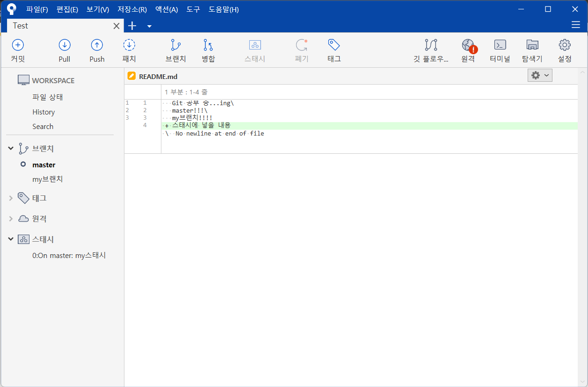Select stash 0:On master: my스태시
This screenshot has width=588, height=387.
pyautogui.click(x=69, y=256)
